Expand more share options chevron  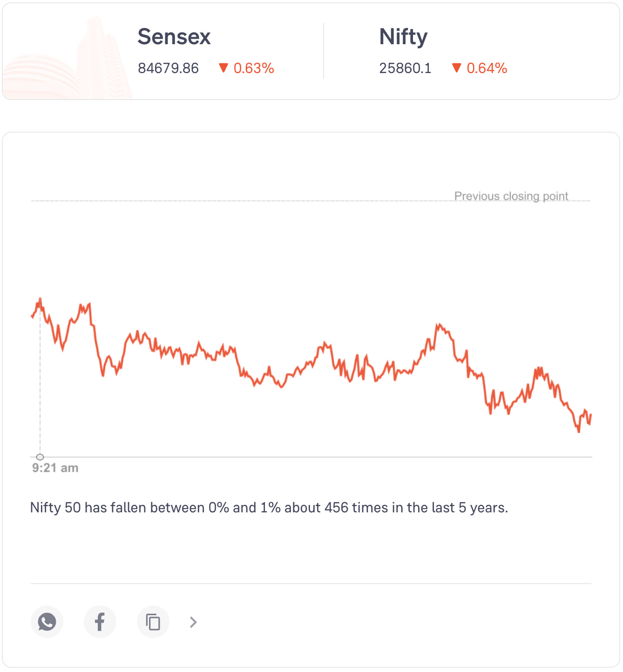(x=194, y=622)
